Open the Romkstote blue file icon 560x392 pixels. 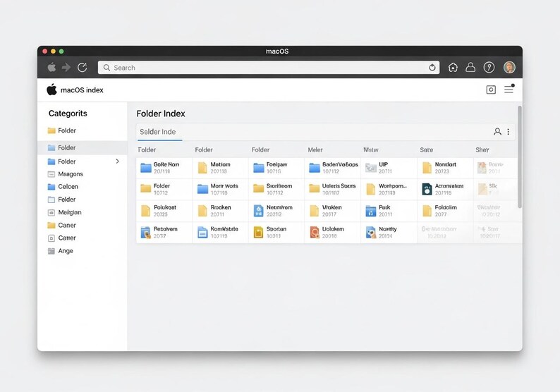click(x=202, y=233)
